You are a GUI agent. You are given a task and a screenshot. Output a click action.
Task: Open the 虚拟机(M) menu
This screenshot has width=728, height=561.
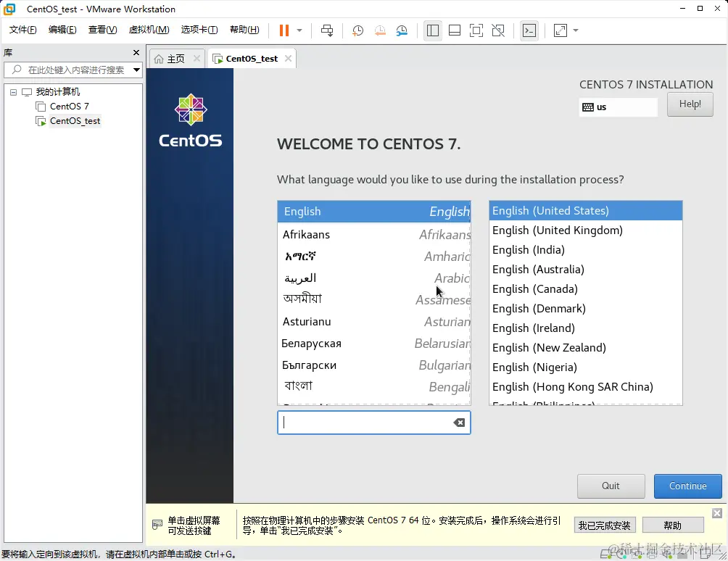pos(149,30)
